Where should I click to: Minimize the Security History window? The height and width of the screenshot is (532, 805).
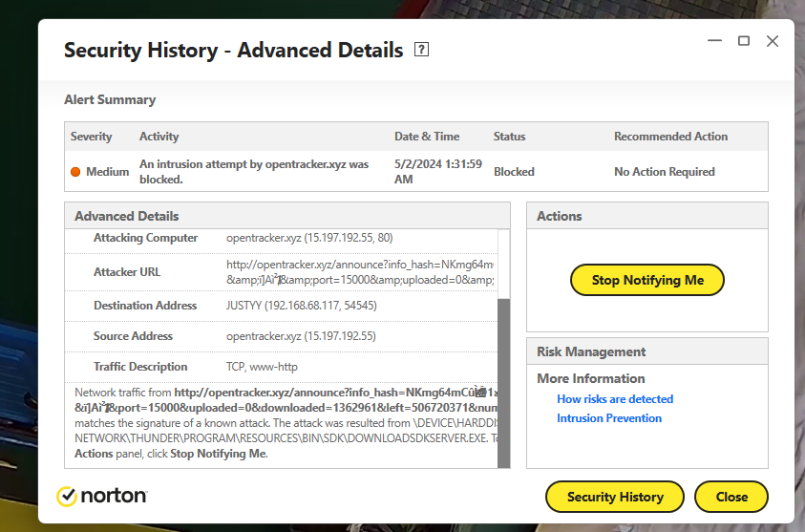(x=714, y=40)
